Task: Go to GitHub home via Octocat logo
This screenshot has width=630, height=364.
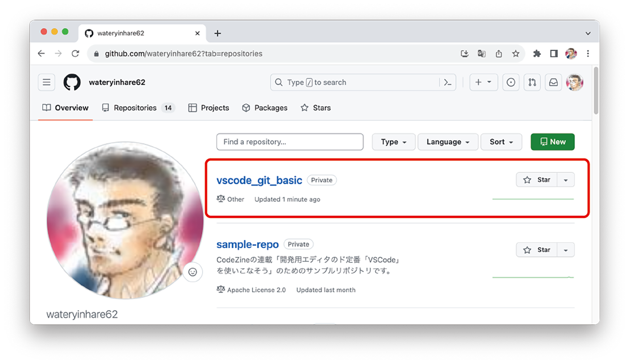Action: [72, 82]
